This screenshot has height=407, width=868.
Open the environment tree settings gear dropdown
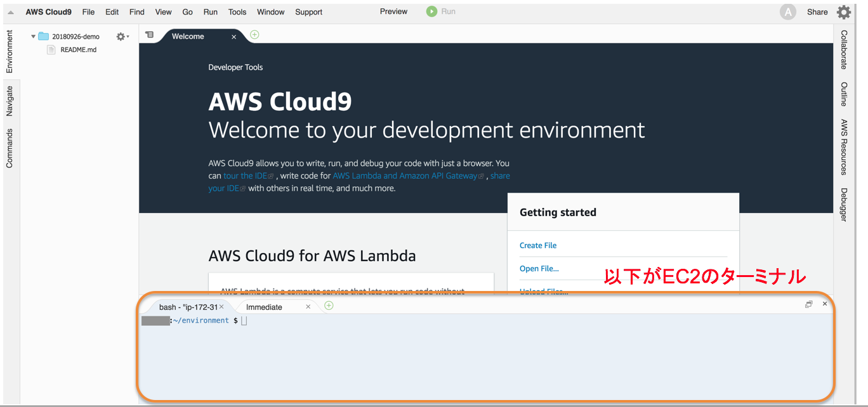[122, 37]
